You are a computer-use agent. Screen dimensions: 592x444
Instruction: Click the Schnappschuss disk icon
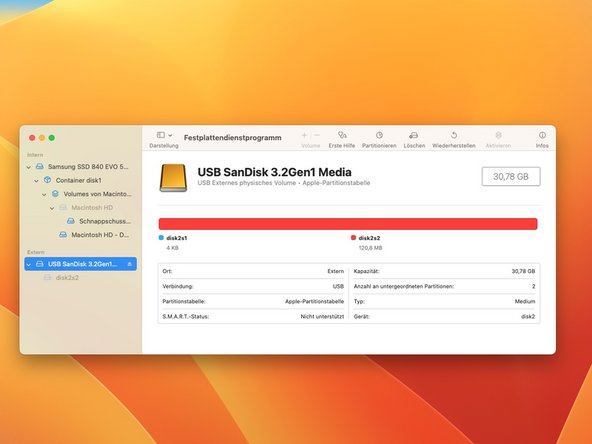[71, 221]
